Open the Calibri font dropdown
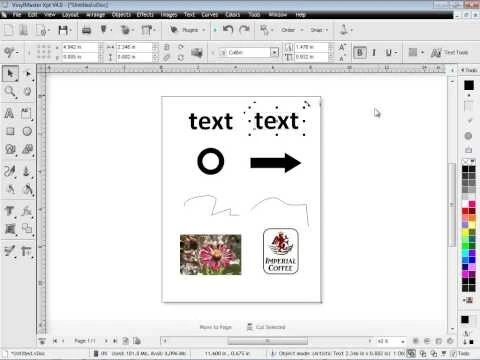 pyautogui.click(x=274, y=52)
